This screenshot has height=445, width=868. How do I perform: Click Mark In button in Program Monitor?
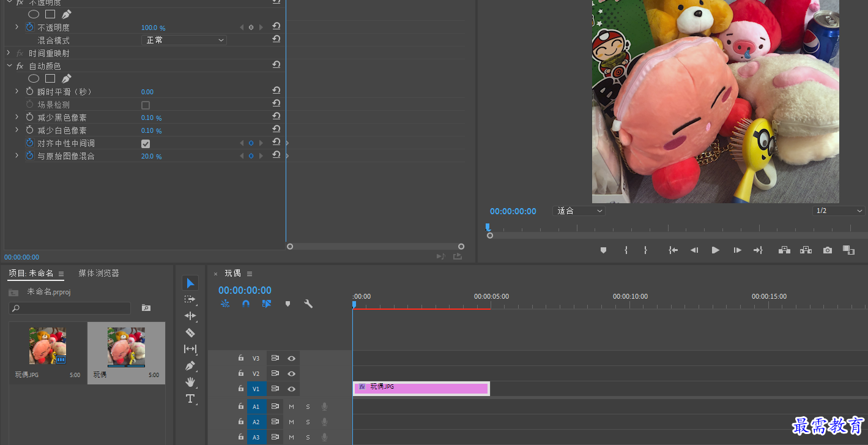pos(626,250)
